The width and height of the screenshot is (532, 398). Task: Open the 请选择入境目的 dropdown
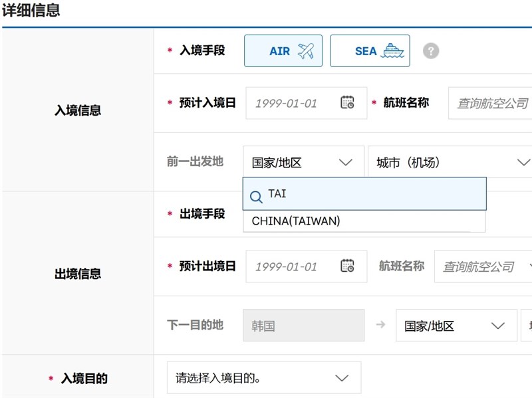(x=263, y=378)
